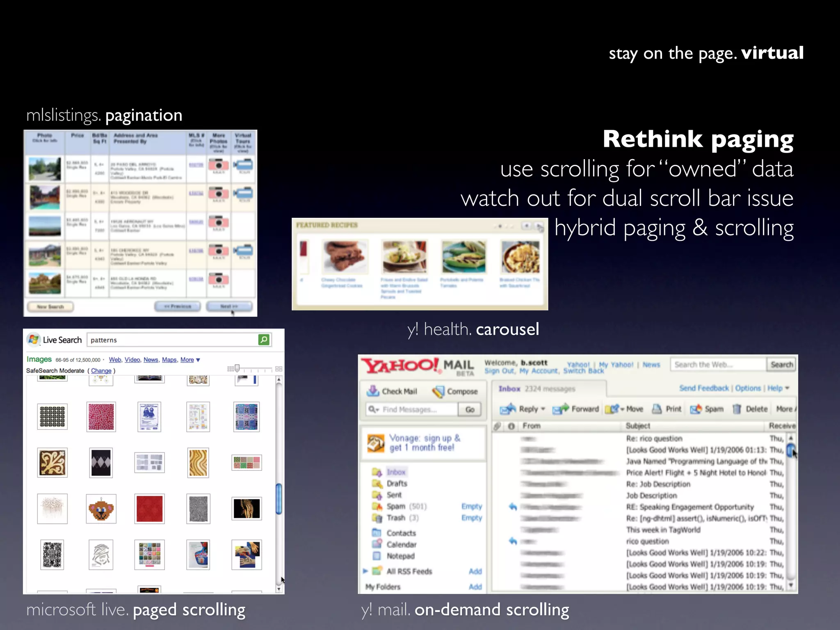Click the Yahoo Mail message list scrollbar thumb
The height and width of the screenshot is (630, 840).
pos(791,451)
